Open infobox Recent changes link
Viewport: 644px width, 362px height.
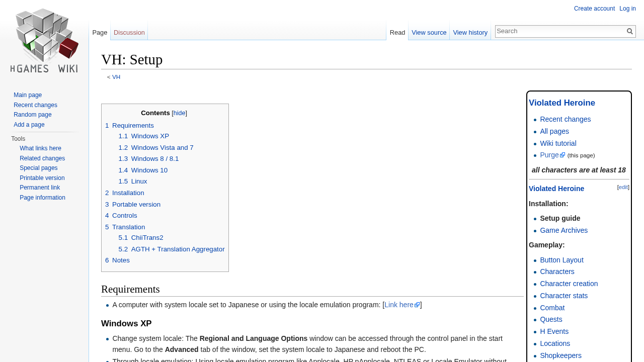[x=566, y=119]
